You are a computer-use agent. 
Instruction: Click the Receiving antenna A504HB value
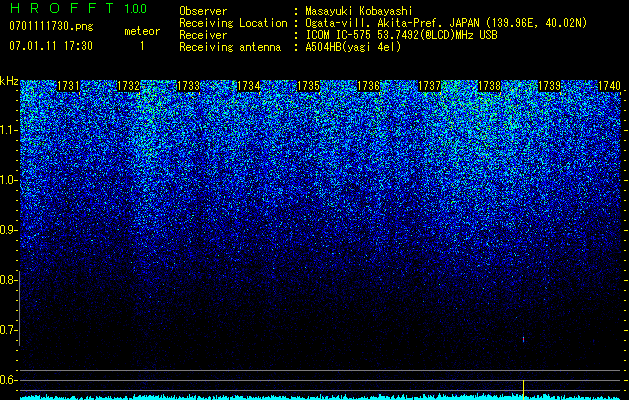(353, 47)
